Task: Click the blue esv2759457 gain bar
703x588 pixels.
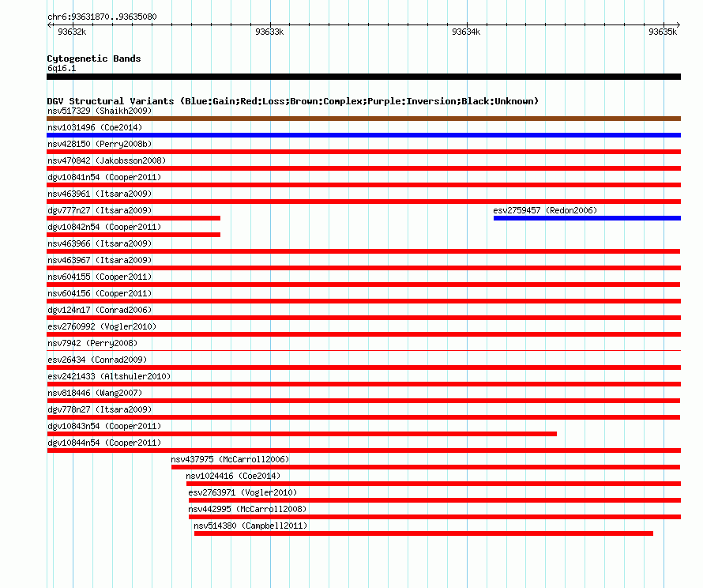Action: pos(588,218)
